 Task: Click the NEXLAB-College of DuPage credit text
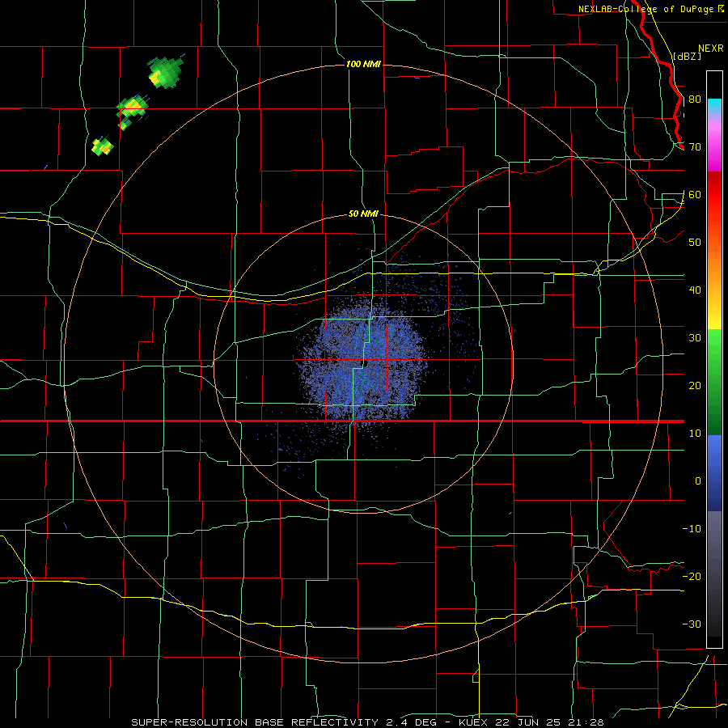(645, 9)
